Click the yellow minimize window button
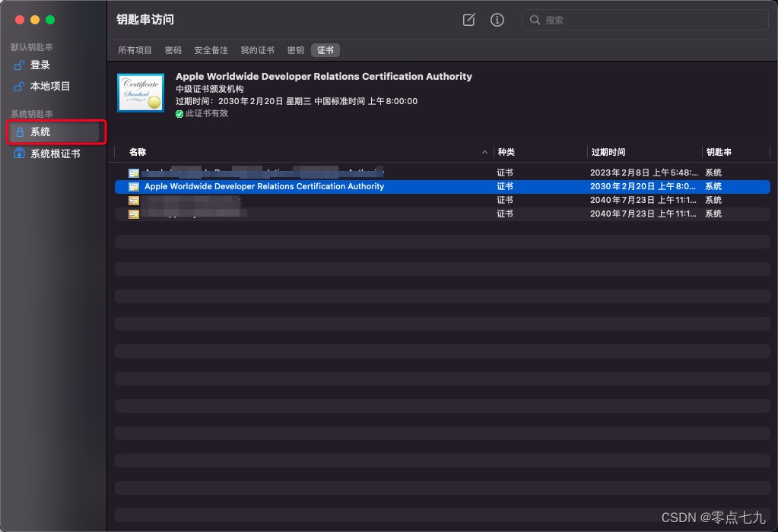The width and height of the screenshot is (778, 532). click(35, 20)
